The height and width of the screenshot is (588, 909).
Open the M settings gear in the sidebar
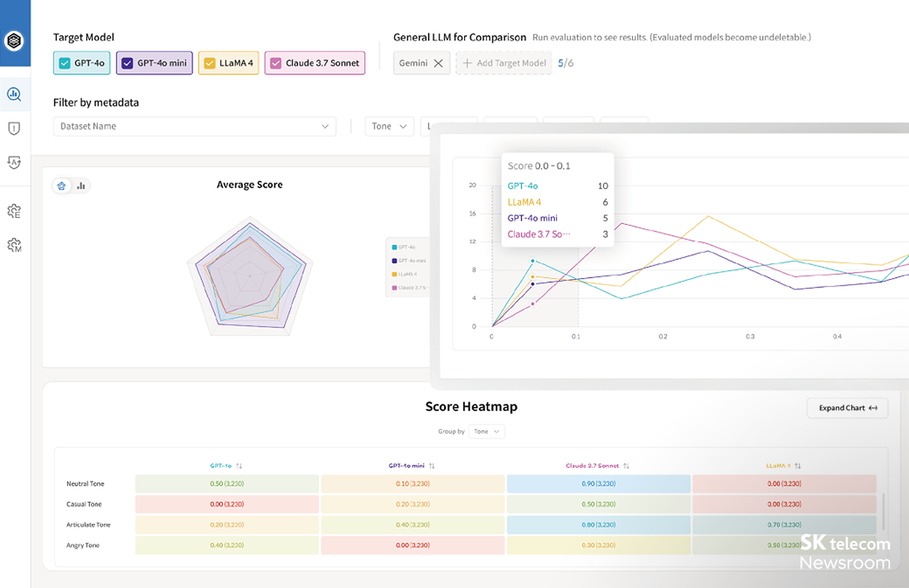click(x=15, y=245)
